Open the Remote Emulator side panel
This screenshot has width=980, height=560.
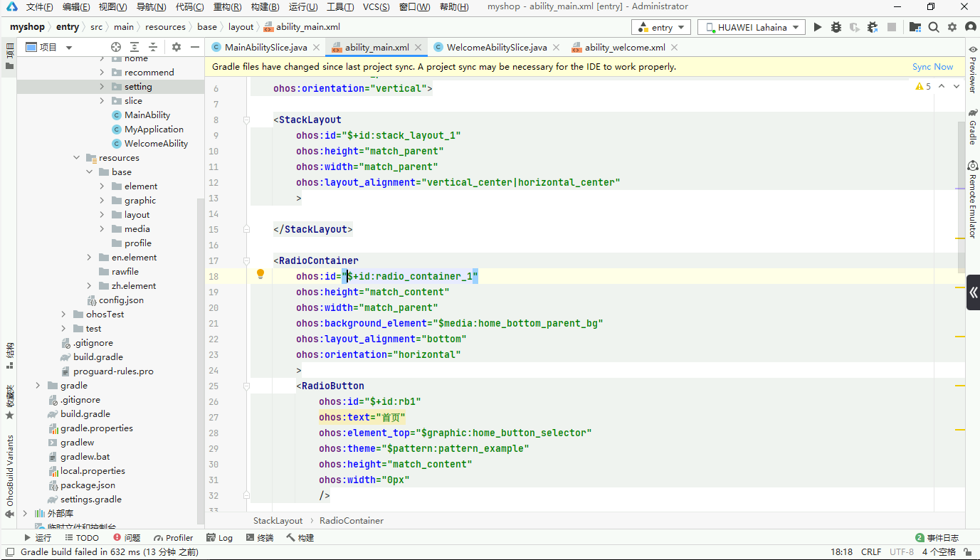click(973, 199)
